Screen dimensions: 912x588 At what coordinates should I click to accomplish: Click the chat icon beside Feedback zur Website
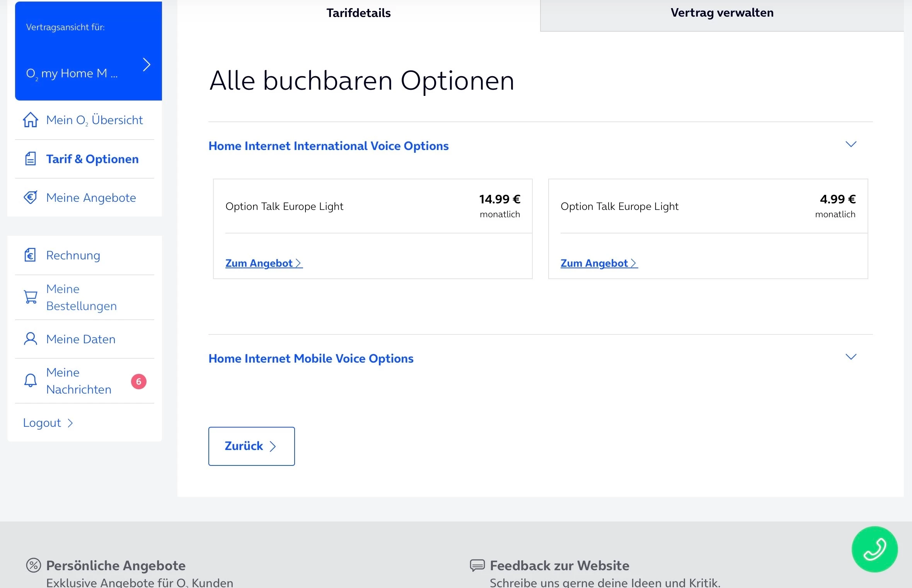tap(477, 565)
